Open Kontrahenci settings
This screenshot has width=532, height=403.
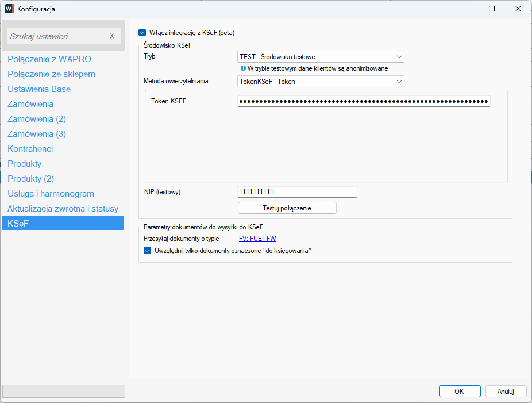click(30, 149)
